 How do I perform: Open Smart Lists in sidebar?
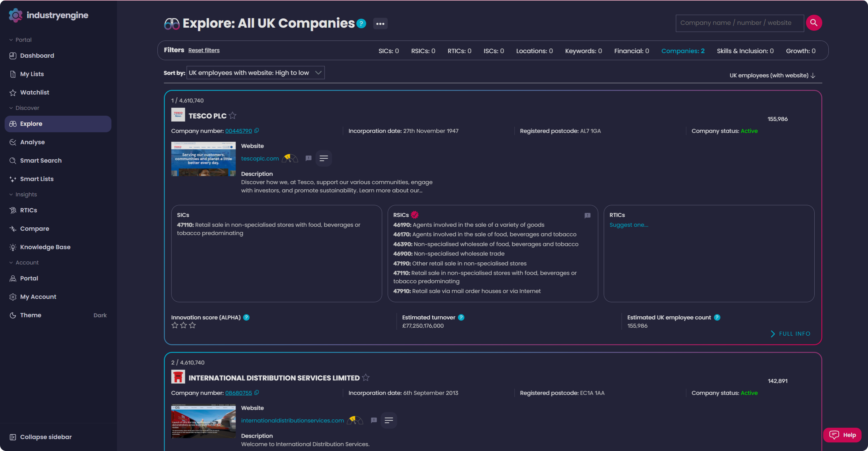pos(58,179)
